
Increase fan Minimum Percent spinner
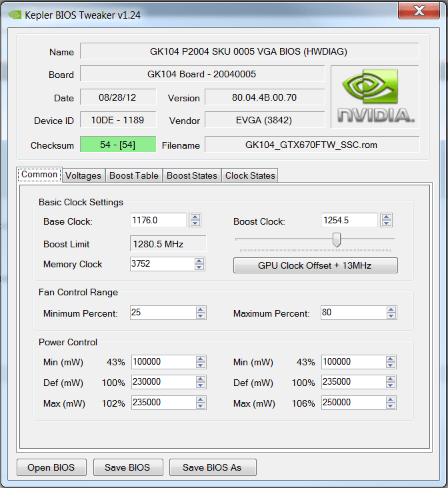click(201, 310)
